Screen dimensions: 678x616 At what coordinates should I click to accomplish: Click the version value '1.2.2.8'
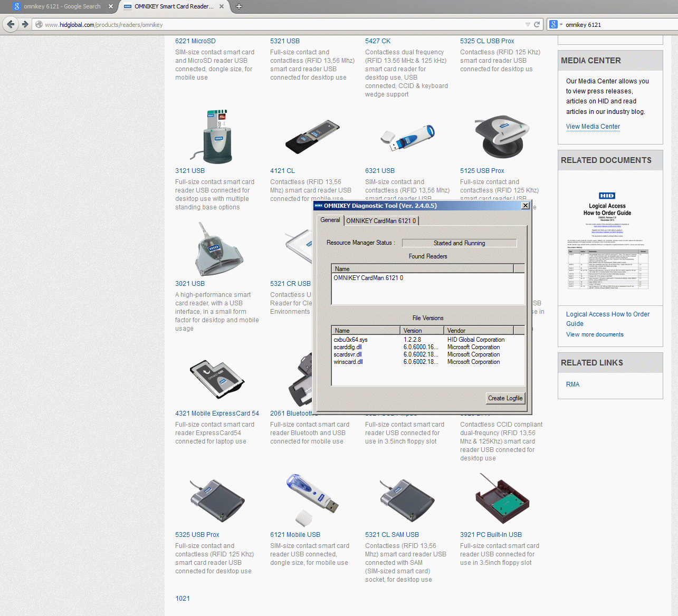point(412,340)
